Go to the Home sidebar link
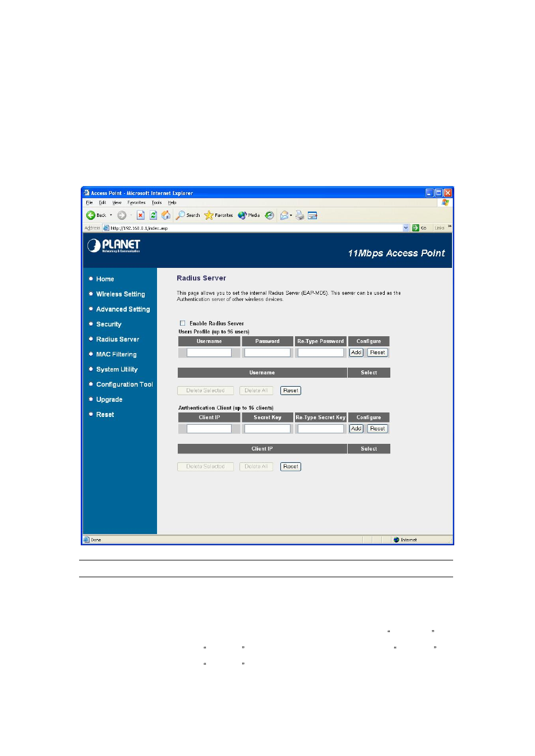This screenshot has height=756, width=535. pyautogui.click(x=105, y=279)
